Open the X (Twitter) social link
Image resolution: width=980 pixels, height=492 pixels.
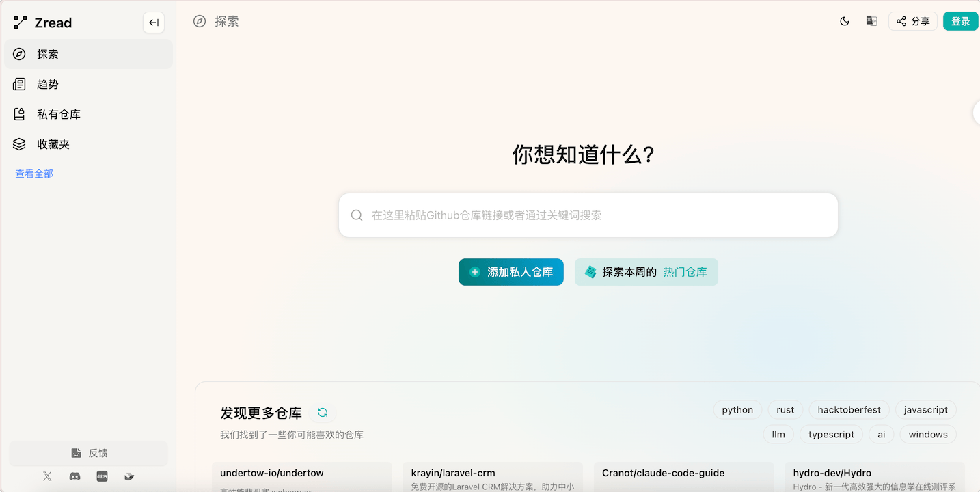point(47,476)
